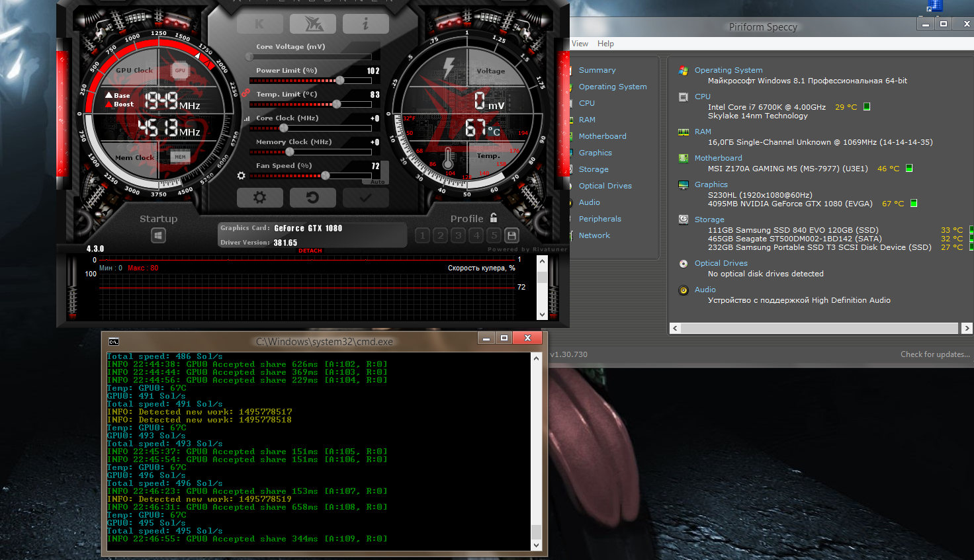Viewport: 974px width, 560px height.
Task: Open Afterburner settings with the gear button
Action: click(x=260, y=198)
